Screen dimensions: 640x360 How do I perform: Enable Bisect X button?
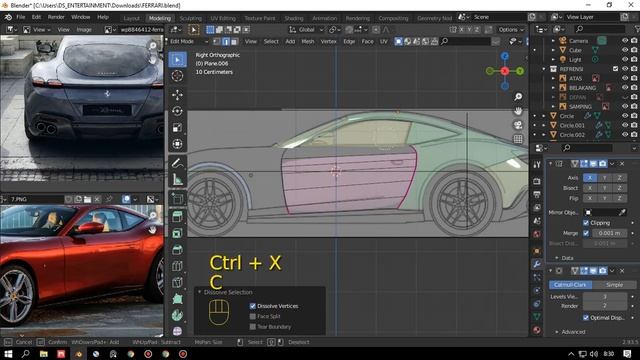pyautogui.click(x=590, y=188)
